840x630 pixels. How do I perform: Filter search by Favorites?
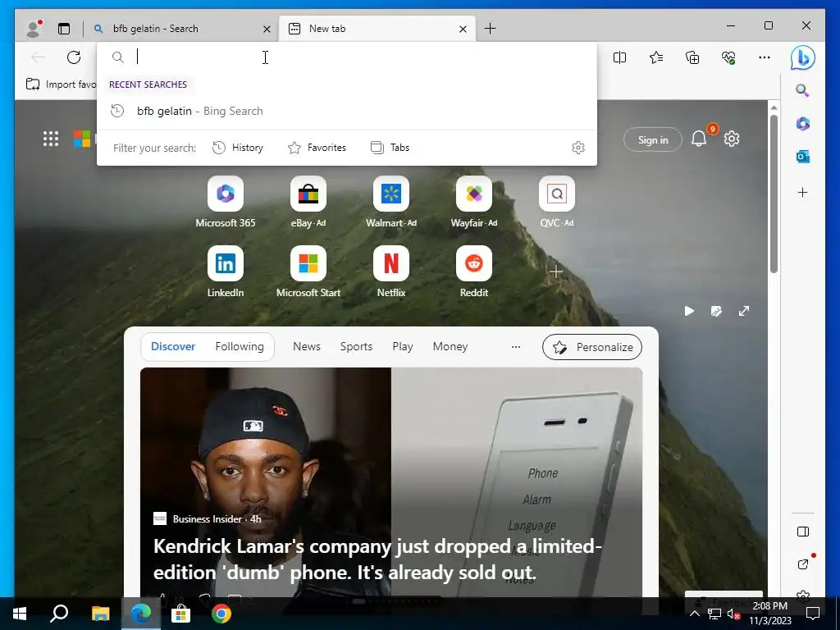click(317, 148)
